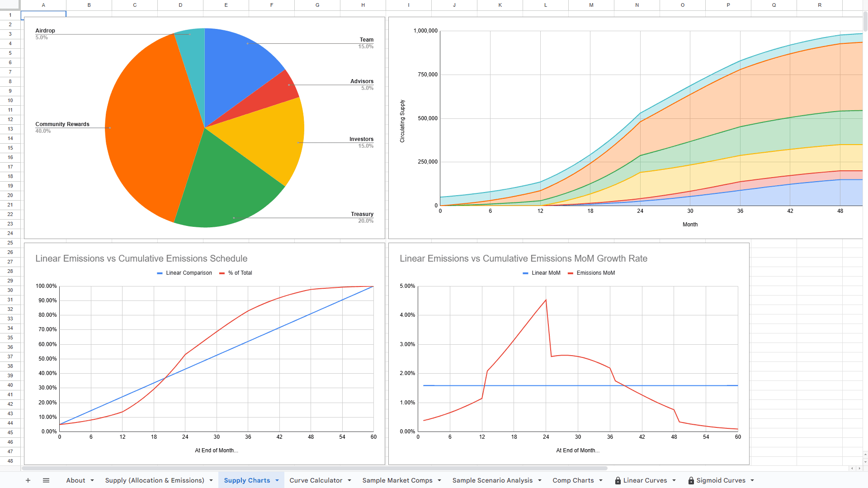This screenshot has height=488, width=868.
Task: Open Sigmoid Curves tab dropdown arrow
Action: tap(752, 480)
